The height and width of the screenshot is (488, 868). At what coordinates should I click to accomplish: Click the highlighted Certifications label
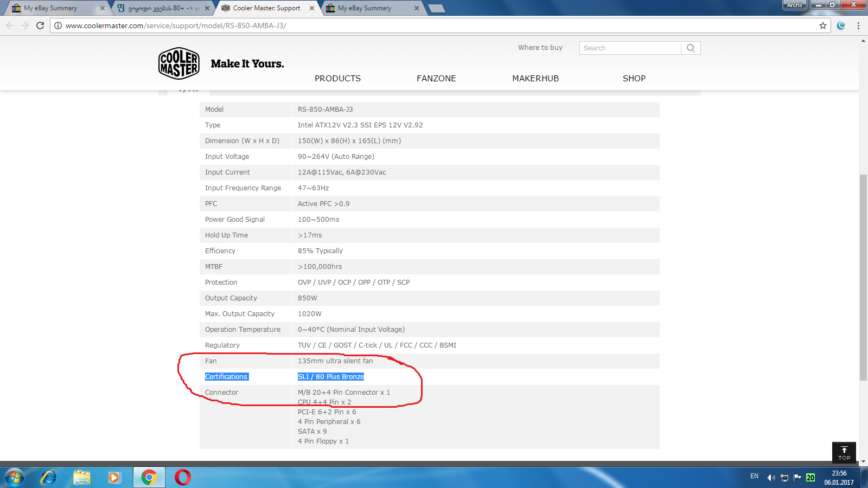click(x=226, y=377)
